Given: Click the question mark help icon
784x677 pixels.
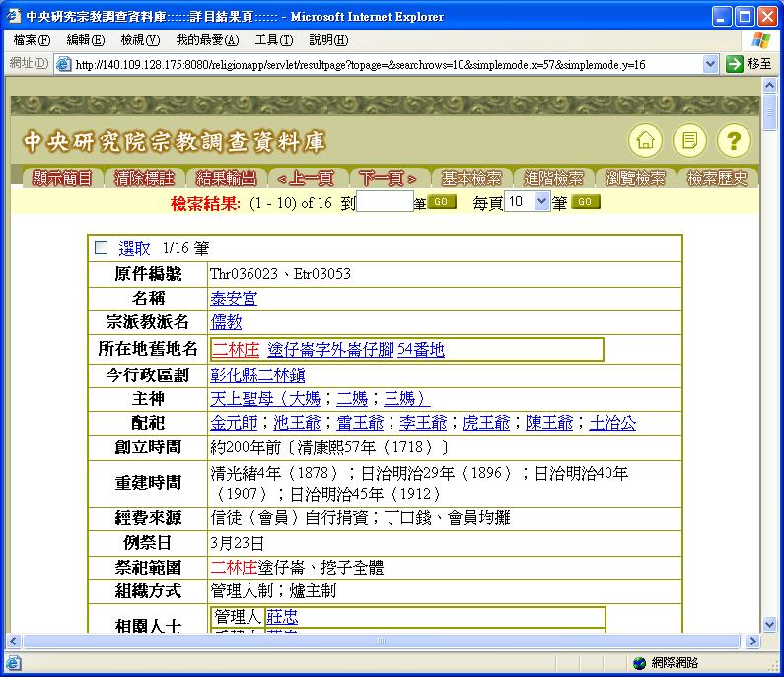Looking at the screenshot, I should pos(734,140).
